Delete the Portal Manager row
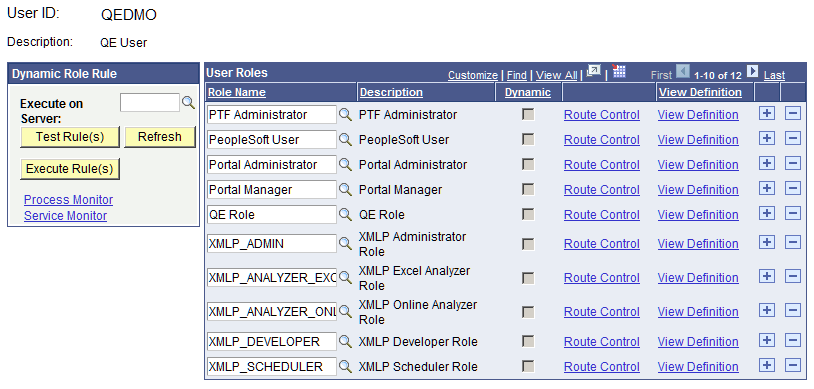814x389 pixels. (793, 188)
